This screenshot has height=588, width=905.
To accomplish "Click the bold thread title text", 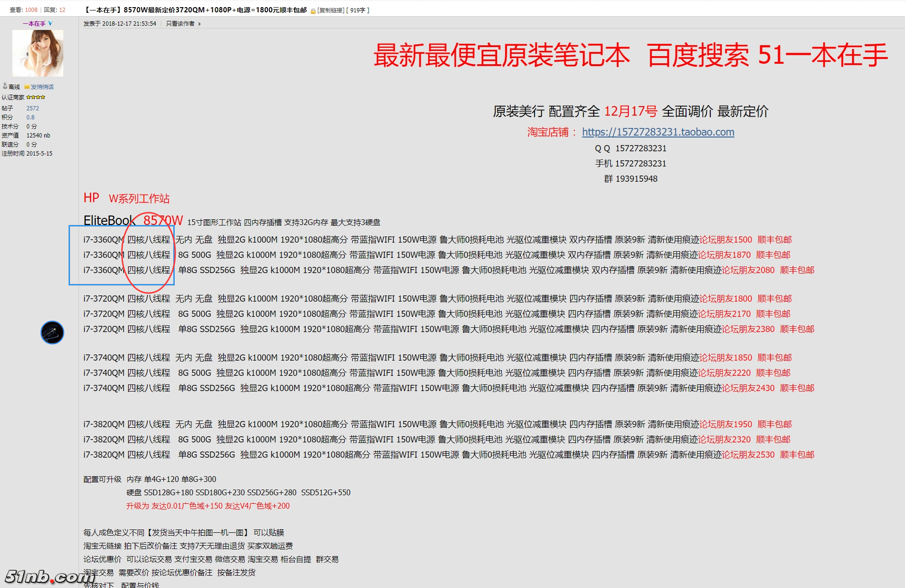I will click(x=196, y=10).
